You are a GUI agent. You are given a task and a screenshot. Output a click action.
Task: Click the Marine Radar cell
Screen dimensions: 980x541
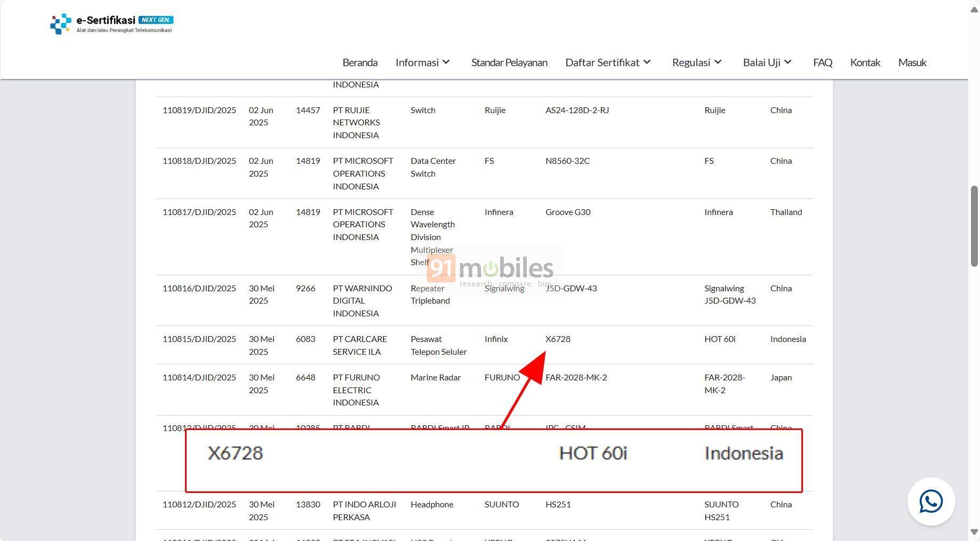point(436,377)
